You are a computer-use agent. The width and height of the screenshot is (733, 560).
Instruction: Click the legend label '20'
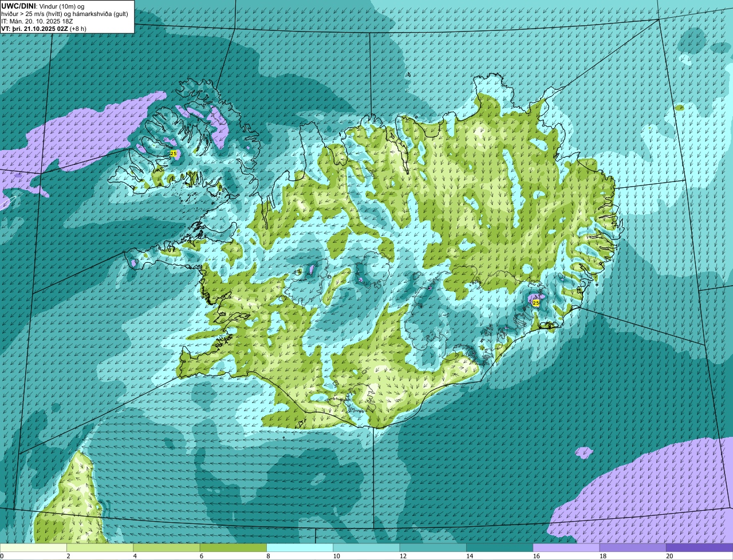(669, 556)
